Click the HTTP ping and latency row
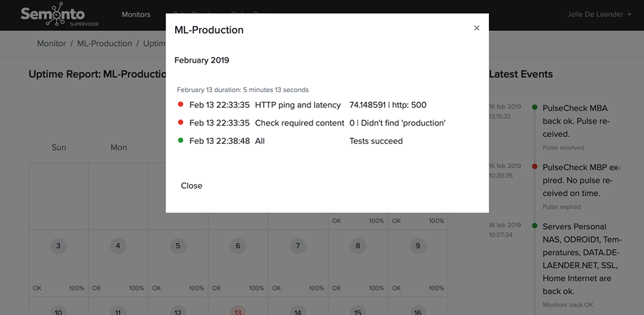The width and height of the screenshot is (644, 315). pyautogui.click(x=288, y=105)
